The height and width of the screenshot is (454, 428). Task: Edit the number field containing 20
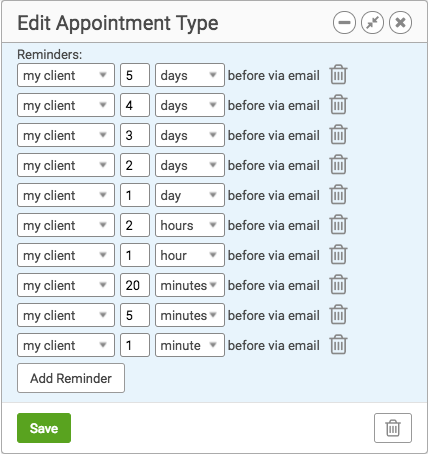pos(135,285)
